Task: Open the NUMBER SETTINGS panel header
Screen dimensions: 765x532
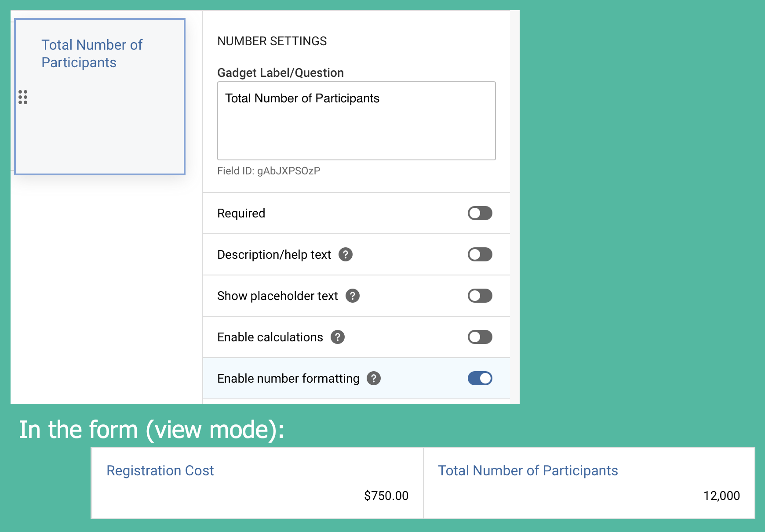Action: [x=272, y=41]
